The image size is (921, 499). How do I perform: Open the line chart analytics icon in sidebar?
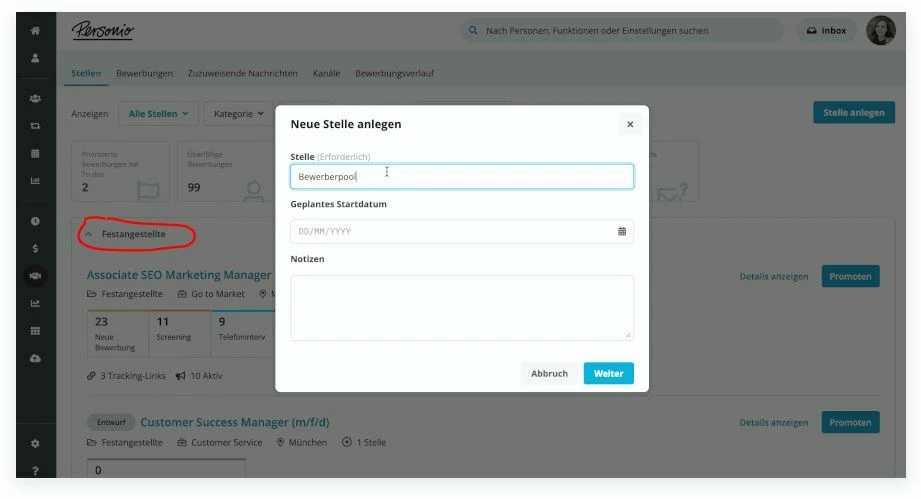click(35, 304)
